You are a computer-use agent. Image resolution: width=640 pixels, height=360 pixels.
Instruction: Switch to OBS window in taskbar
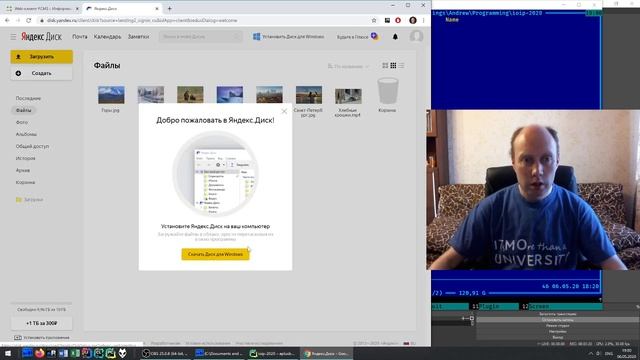[165, 353]
